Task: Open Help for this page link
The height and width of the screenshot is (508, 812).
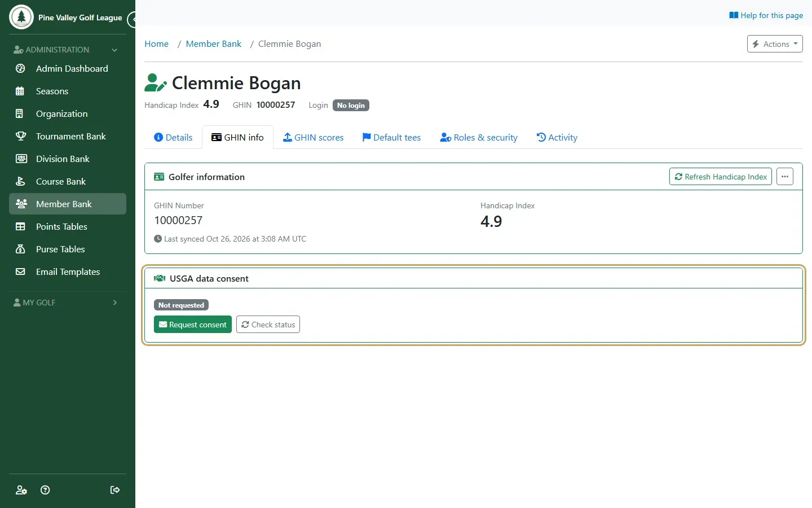Action: tap(766, 15)
